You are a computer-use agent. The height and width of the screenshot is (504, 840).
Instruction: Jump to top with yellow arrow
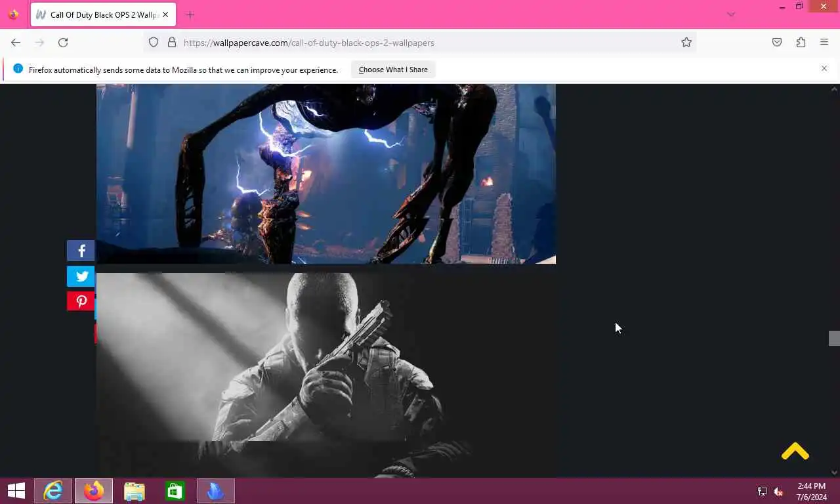(795, 451)
